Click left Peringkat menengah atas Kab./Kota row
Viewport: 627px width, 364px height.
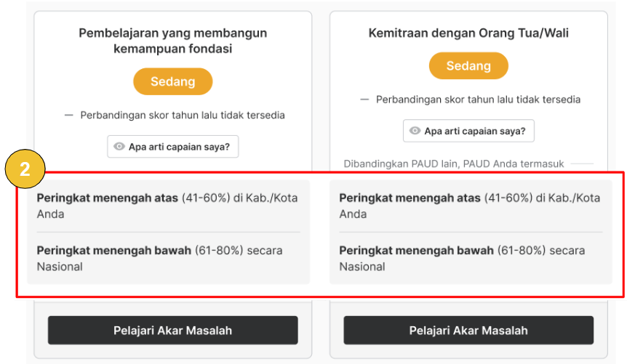tap(168, 206)
